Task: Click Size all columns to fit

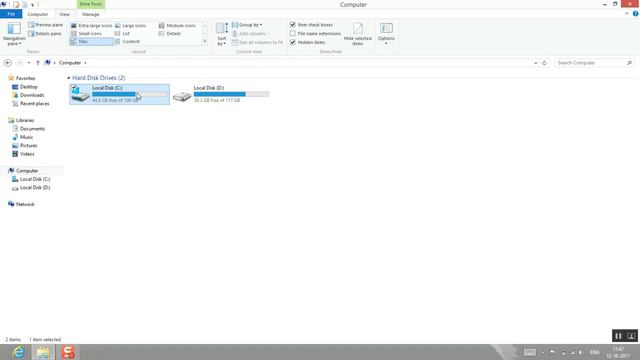Action: 257,42
